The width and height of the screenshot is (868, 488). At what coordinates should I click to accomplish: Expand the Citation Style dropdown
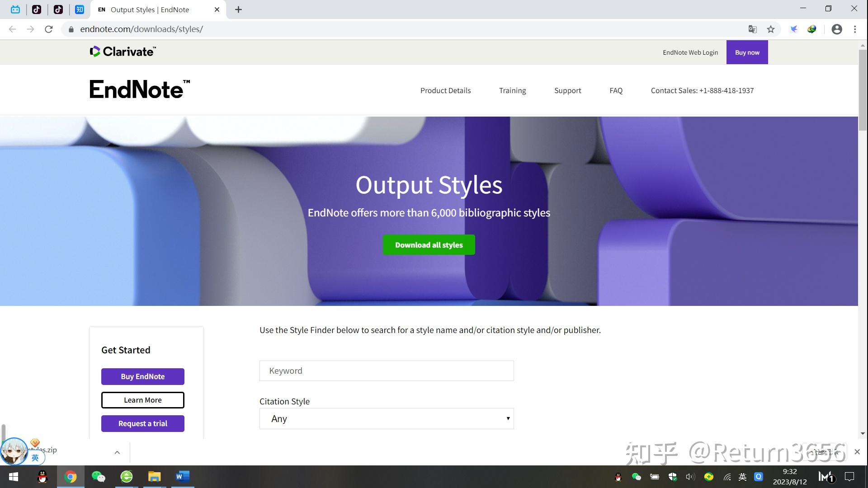[387, 419]
